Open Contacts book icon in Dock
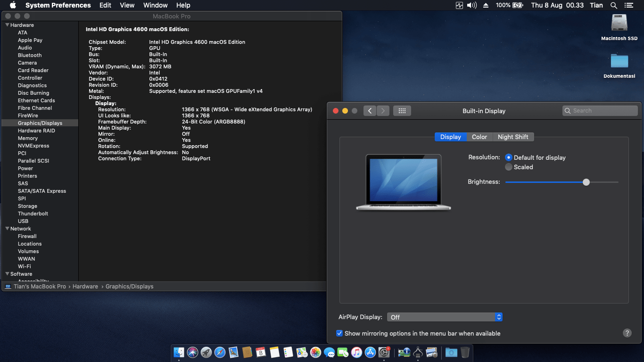Viewport: 644px width, 362px height. pos(247,352)
